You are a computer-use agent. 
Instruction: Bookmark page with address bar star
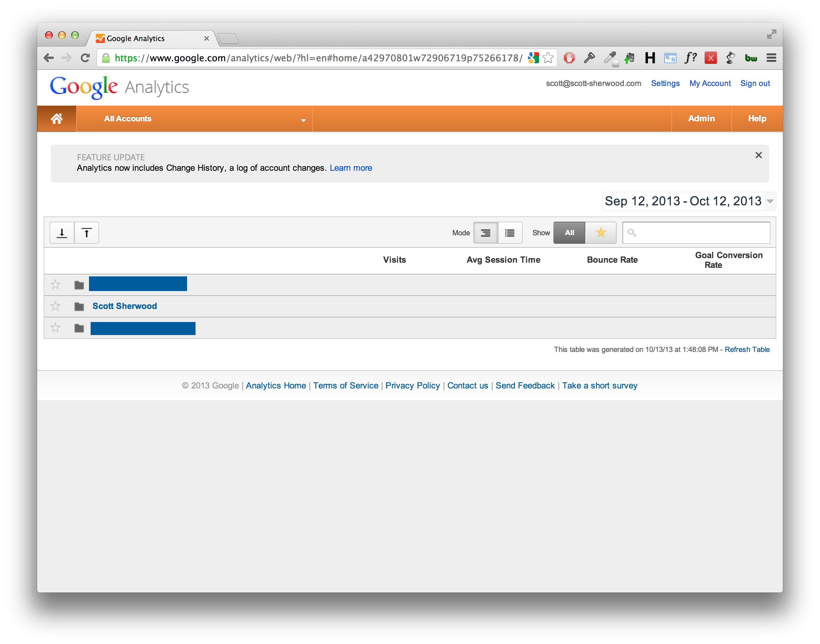point(548,58)
